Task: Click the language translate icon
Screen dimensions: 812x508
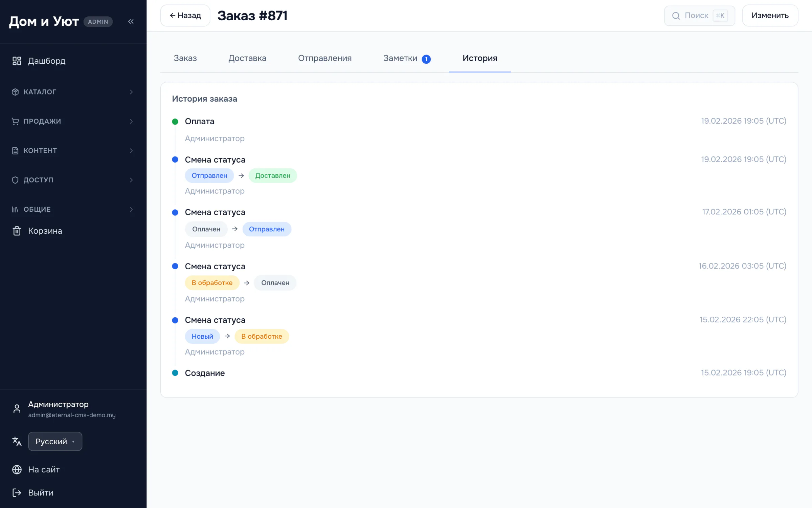Action: tap(17, 441)
